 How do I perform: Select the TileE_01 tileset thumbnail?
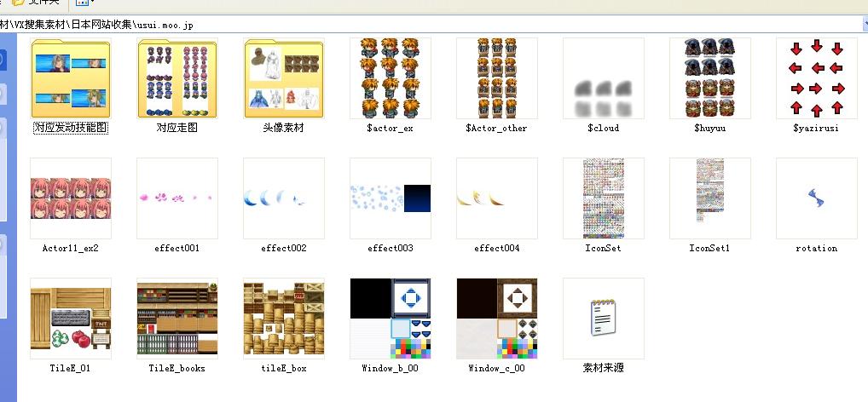71,319
